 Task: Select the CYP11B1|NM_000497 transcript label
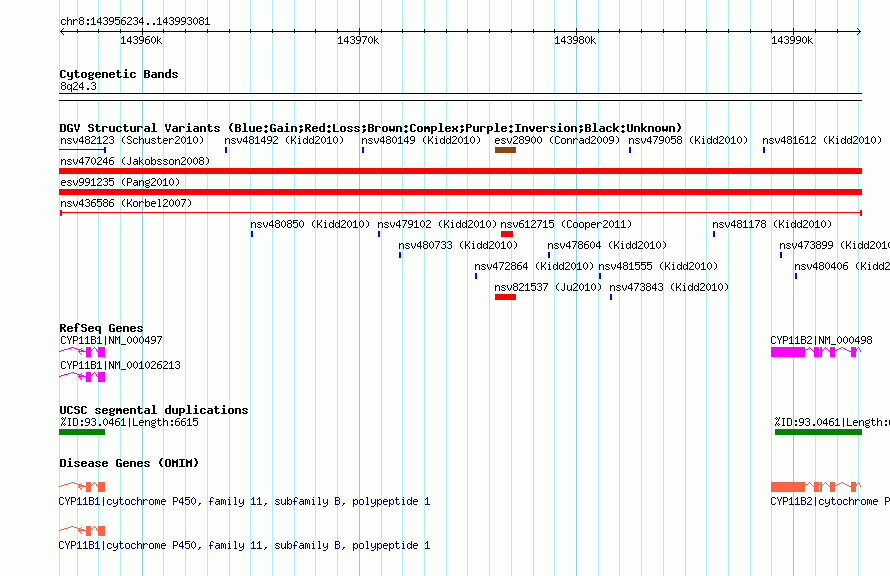point(111,340)
